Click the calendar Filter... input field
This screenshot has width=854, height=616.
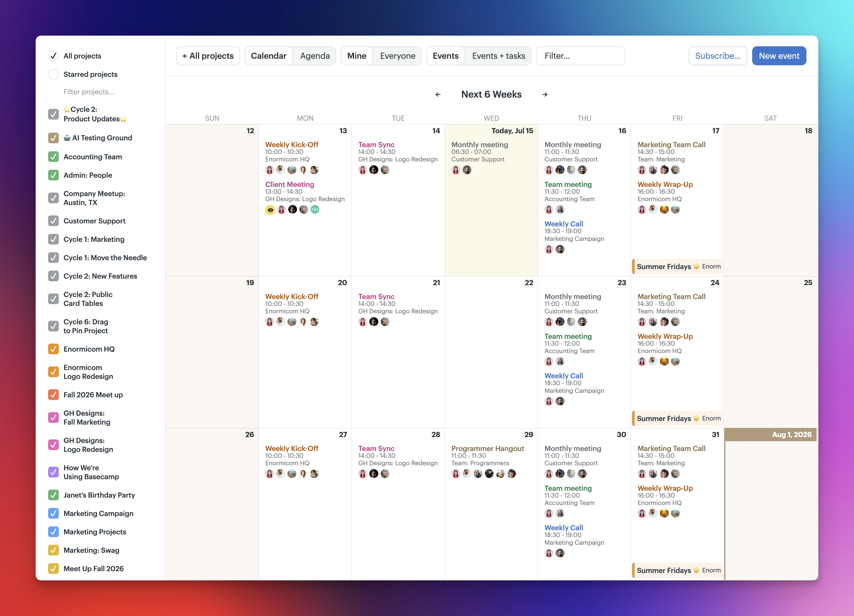pyautogui.click(x=581, y=56)
